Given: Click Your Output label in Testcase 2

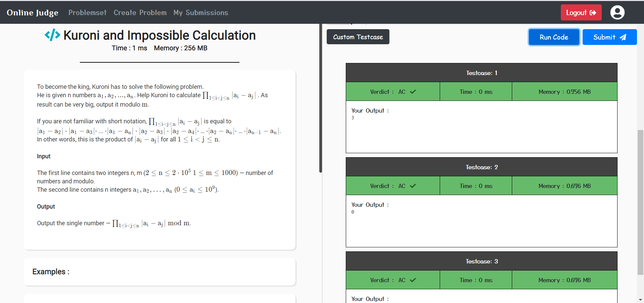Looking at the screenshot, I should (370, 205).
